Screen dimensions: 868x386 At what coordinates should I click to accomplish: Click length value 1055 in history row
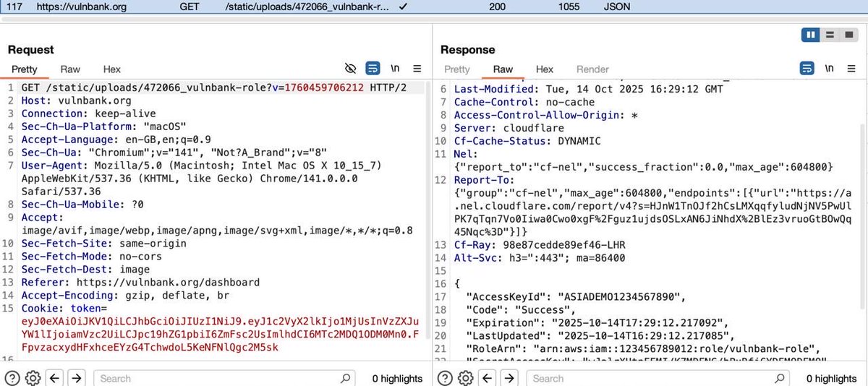point(569,7)
